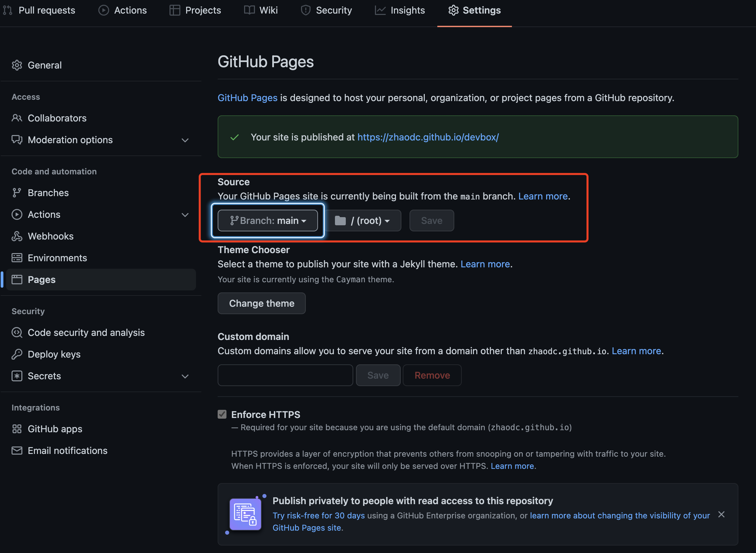Click Learn more in Source section
Image resolution: width=756 pixels, height=553 pixels.
[543, 196]
